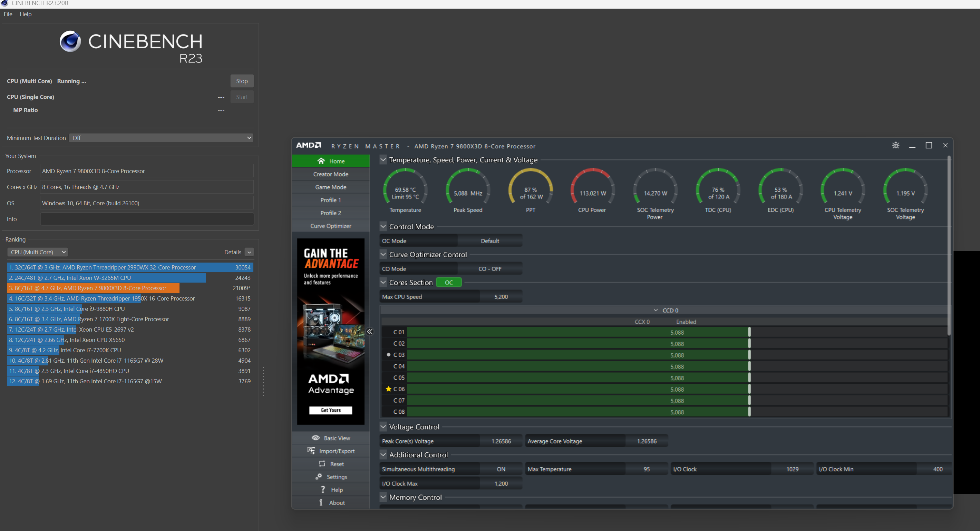The width and height of the screenshot is (980, 531).
Task: Click the Max CPU Speed 5,200 value
Action: (x=501, y=296)
